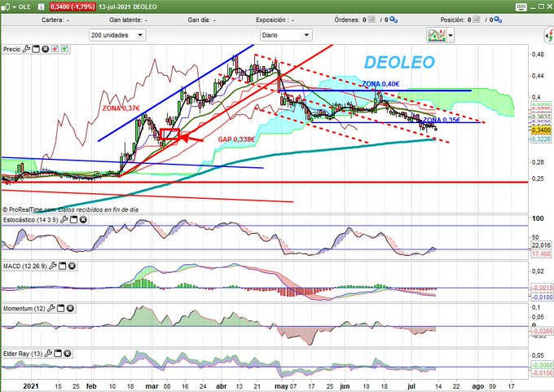554x392 pixels.
Task: Remove the Estocástico indicator panel
Action: [83, 220]
